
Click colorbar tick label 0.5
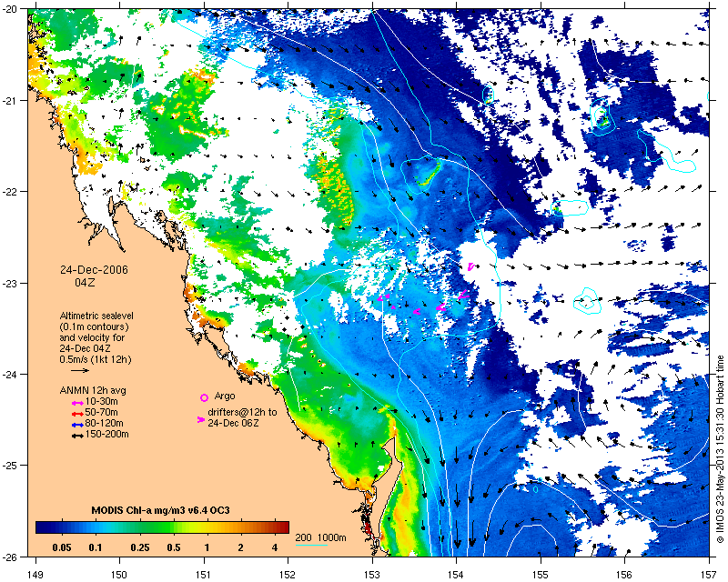point(174,548)
